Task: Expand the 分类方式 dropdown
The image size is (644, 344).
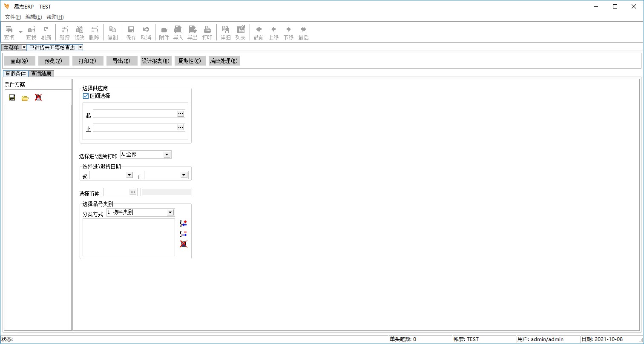Action: point(170,212)
